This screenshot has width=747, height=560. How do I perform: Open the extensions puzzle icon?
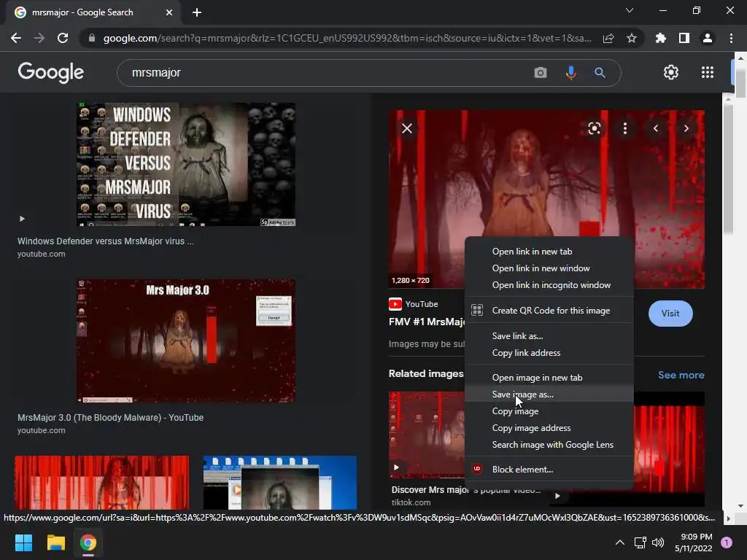coord(660,38)
